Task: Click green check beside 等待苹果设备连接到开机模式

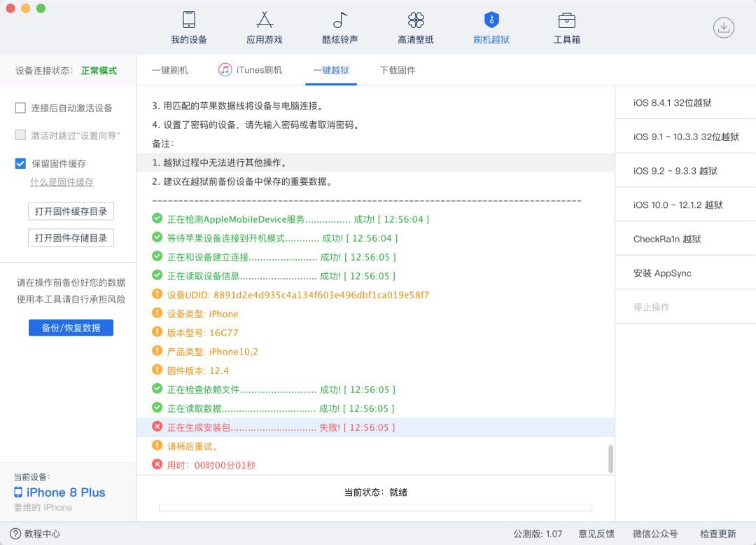Action: point(157,237)
